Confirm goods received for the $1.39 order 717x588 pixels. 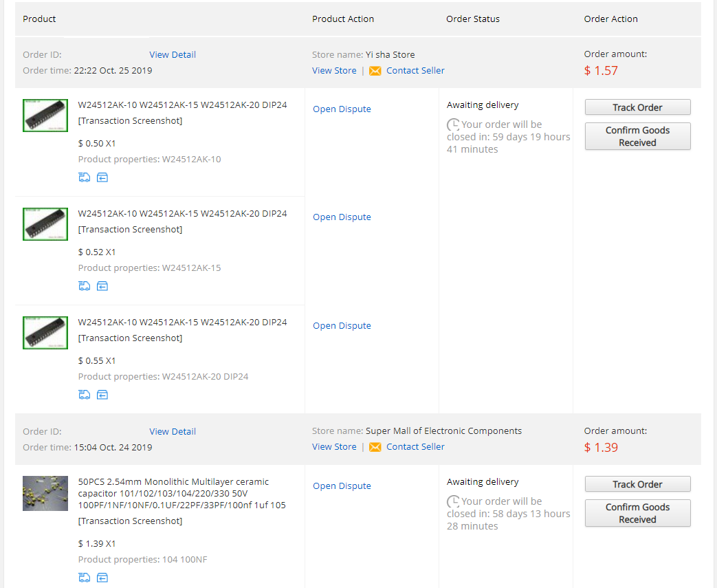(x=637, y=513)
